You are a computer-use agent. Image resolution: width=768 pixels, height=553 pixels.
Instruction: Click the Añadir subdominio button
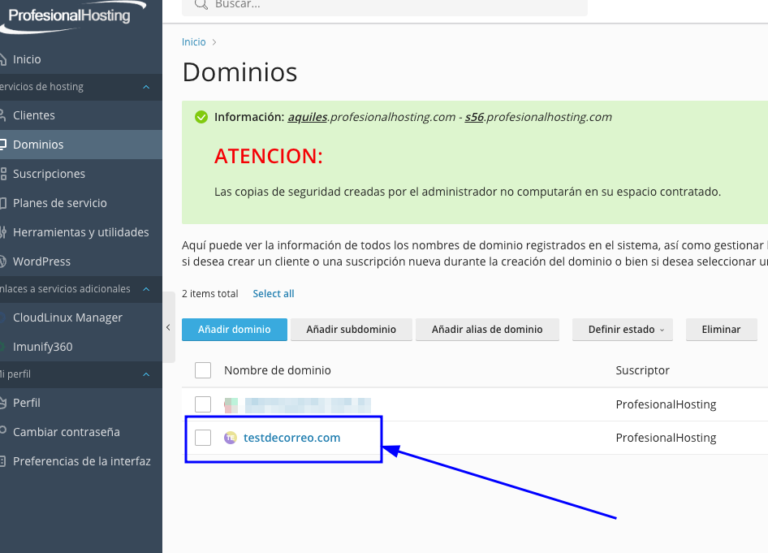351,330
